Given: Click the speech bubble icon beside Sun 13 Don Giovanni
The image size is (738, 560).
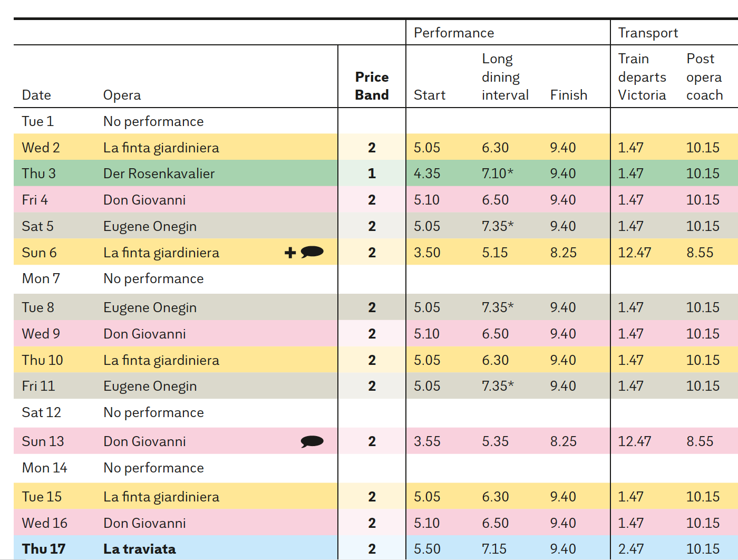Looking at the screenshot, I should tap(312, 441).
